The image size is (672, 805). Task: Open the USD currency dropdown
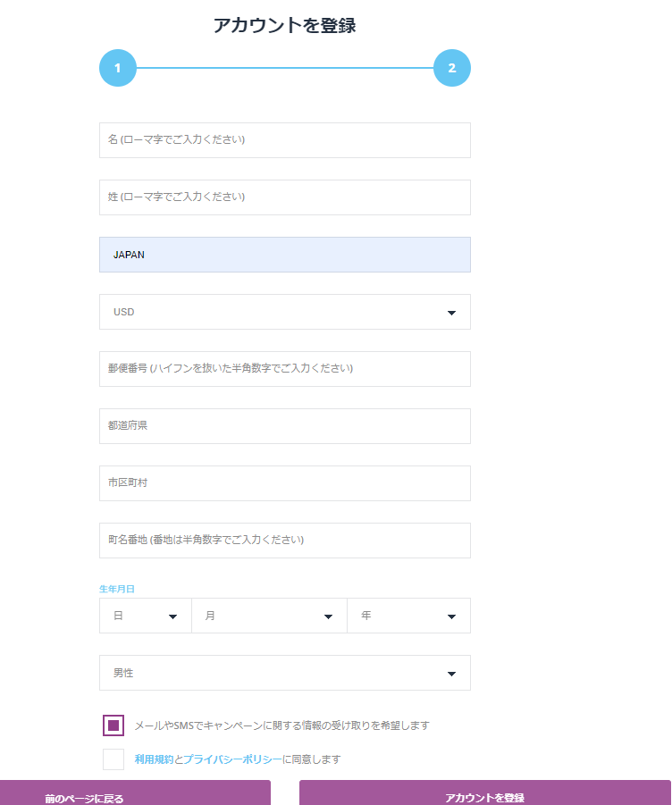pos(284,312)
